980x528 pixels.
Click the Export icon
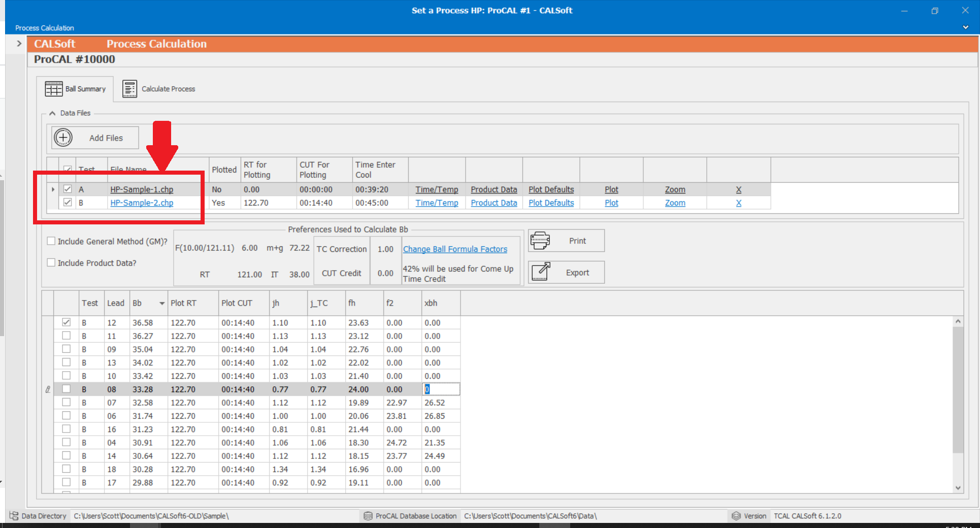(541, 272)
